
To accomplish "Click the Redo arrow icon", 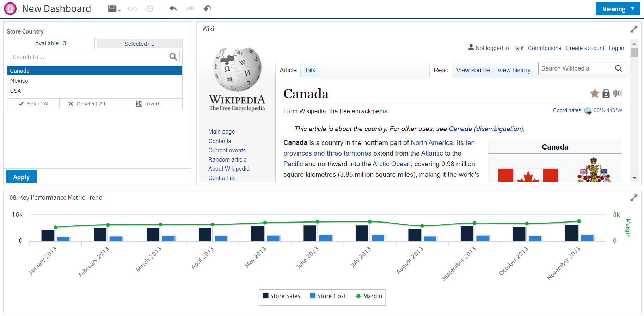I will (x=190, y=8).
